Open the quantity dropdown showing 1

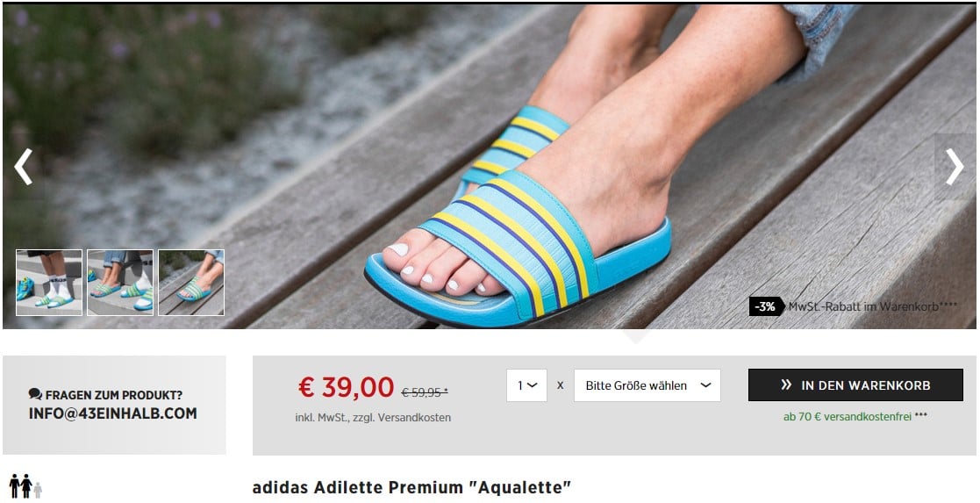coord(526,385)
